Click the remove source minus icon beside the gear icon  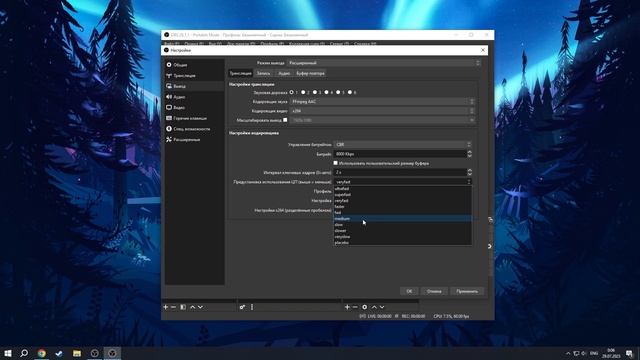[355, 307]
